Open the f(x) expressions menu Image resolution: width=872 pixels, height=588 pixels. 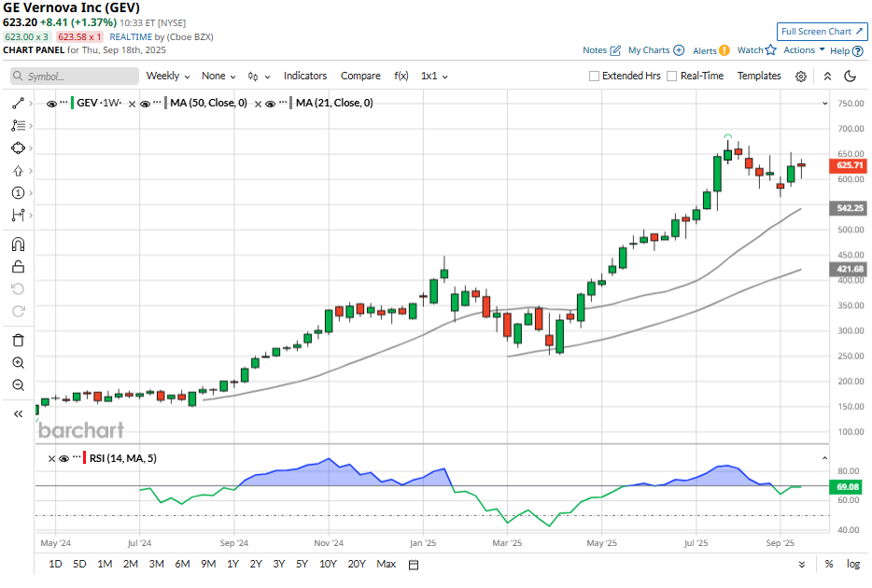[401, 76]
